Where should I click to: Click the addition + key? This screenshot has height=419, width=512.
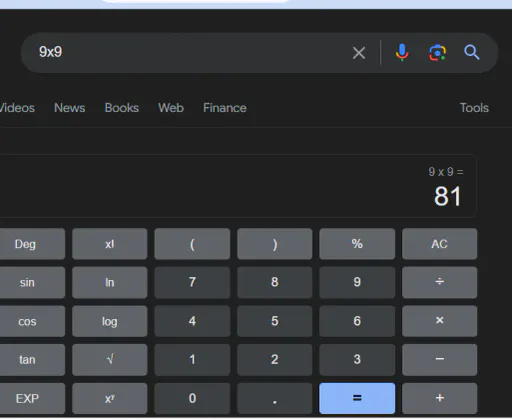point(439,398)
